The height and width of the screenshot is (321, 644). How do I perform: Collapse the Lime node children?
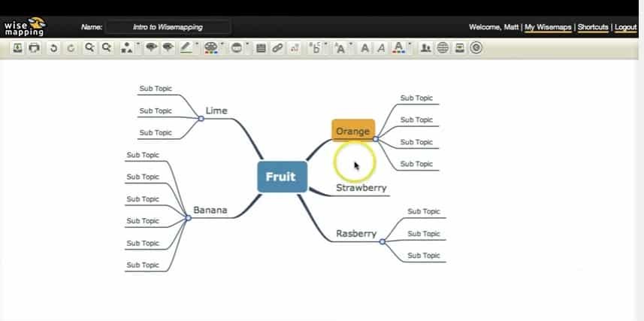click(x=201, y=118)
